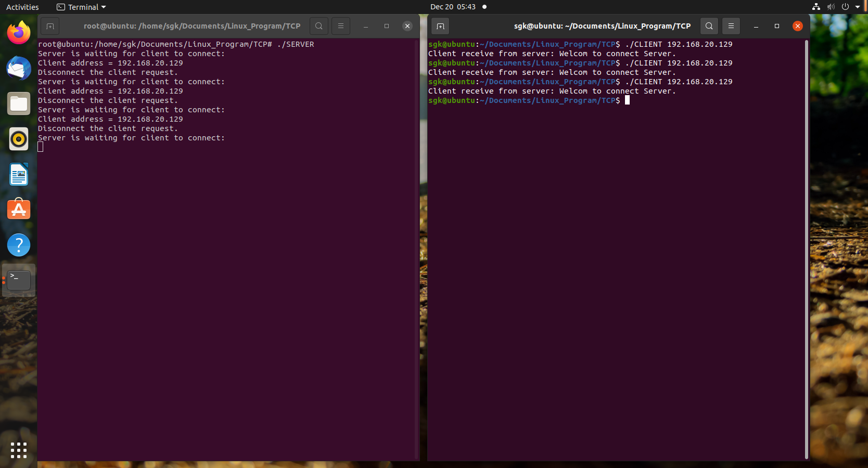Click last 'Server is waiting for client' line
This screenshot has height=468, width=868.
[x=131, y=138]
